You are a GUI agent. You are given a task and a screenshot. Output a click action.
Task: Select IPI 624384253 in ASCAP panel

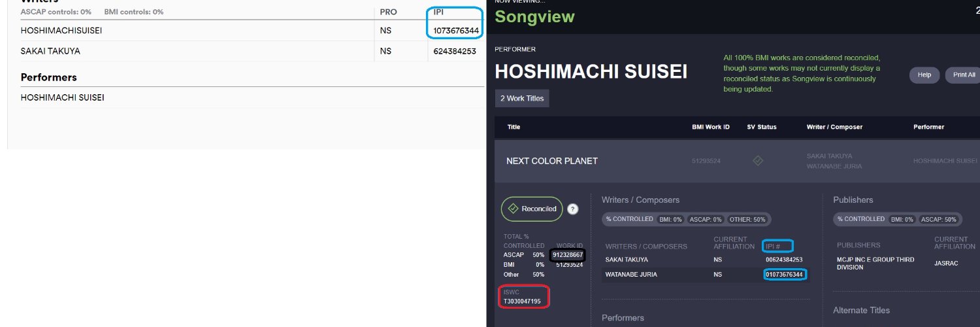click(455, 51)
